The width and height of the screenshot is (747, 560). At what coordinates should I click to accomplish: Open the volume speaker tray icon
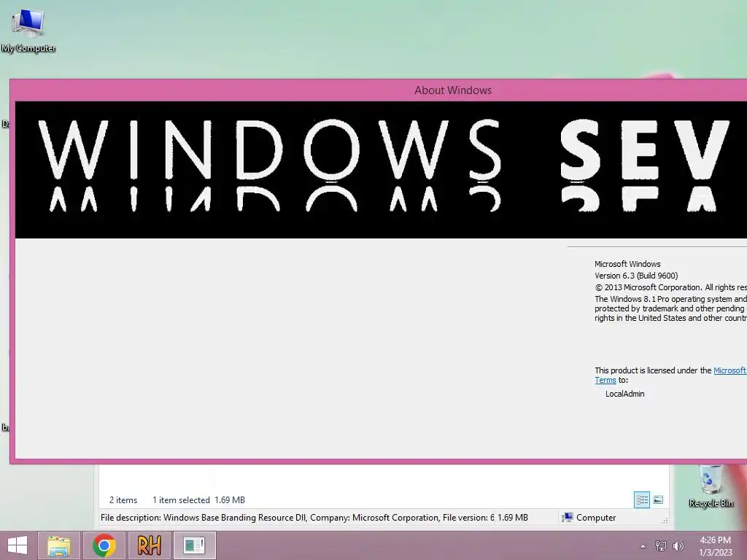678,546
